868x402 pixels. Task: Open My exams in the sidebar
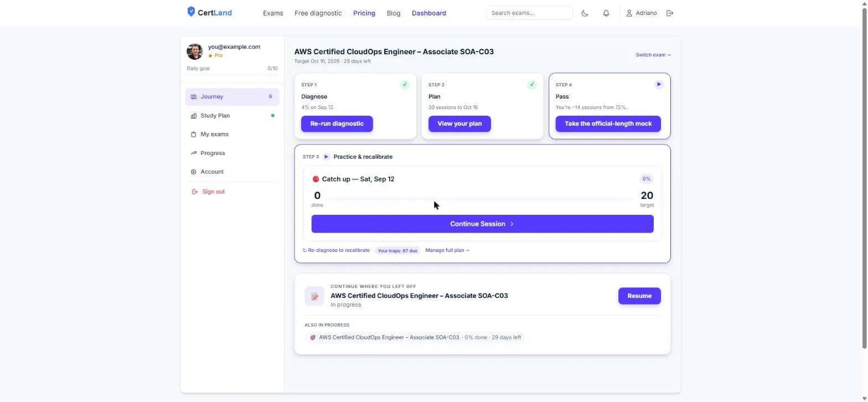(232, 135)
